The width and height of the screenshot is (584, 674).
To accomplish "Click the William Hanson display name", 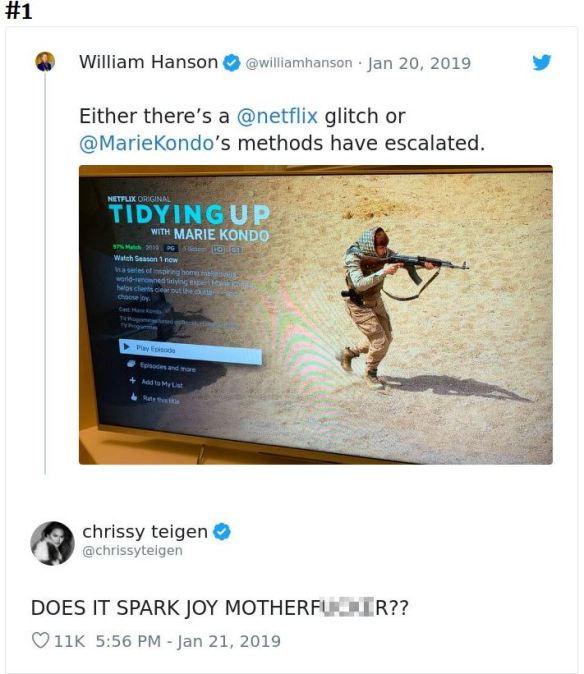I will pyautogui.click(x=148, y=62).
